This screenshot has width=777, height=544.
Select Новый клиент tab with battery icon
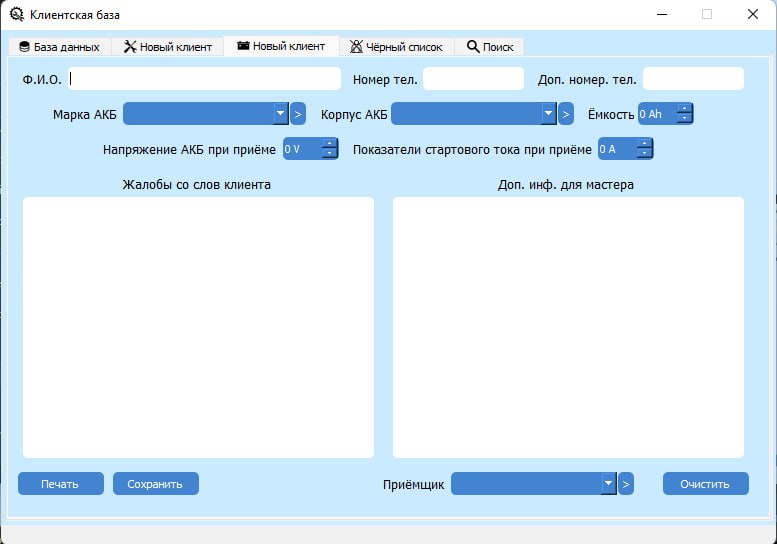(x=281, y=46)
